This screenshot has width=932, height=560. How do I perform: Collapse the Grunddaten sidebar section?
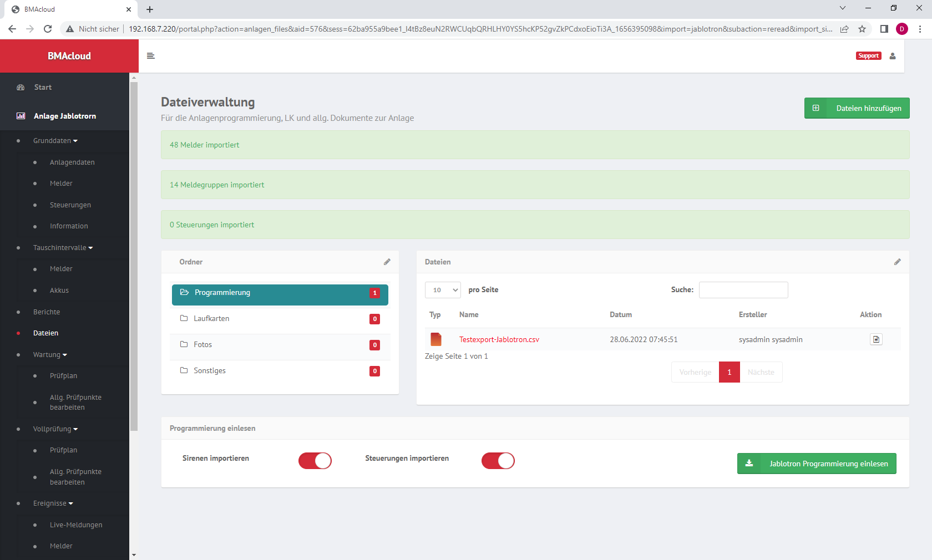pyautogui.click(x=55, y=141)
